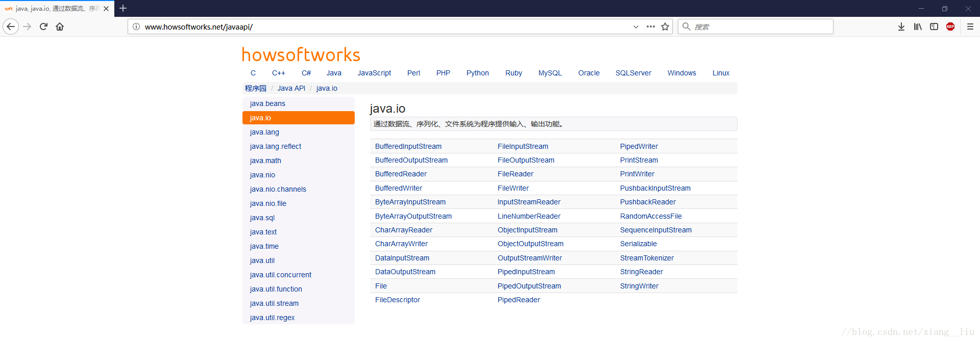Select java.time in the sidebar
Image resolution: width=980 pixels, height=342 pixels.
click(x=299, y=246)
